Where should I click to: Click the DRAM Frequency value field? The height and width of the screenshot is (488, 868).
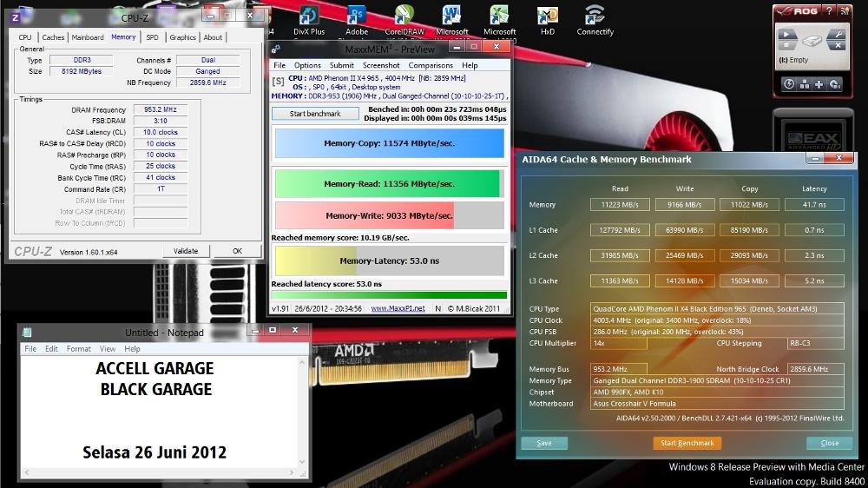point(161,109)
